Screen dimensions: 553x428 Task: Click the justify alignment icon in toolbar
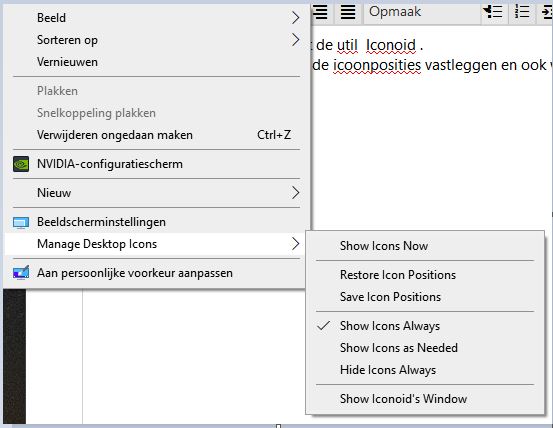pyautogui.click(x=348, y=12)
